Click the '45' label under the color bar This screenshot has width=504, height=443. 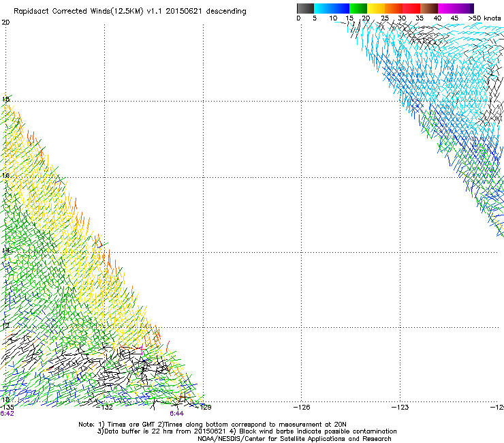(454, 18)
